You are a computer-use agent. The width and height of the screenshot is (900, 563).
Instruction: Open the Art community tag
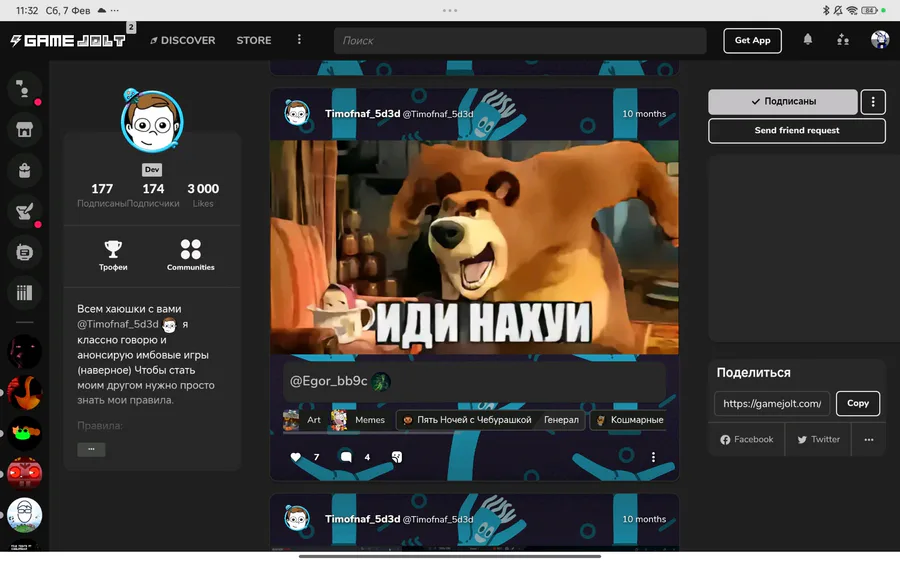[x=302, y=420]
